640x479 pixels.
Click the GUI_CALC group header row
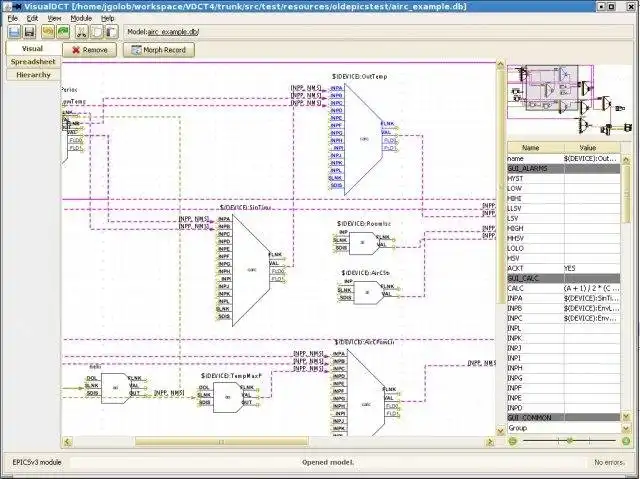(564, 278)
